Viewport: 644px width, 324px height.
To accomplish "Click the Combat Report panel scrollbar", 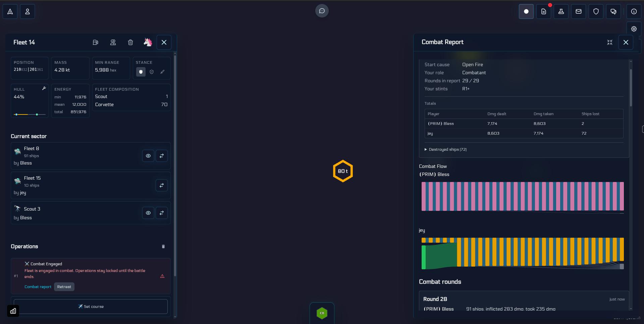I will point(631,88).
